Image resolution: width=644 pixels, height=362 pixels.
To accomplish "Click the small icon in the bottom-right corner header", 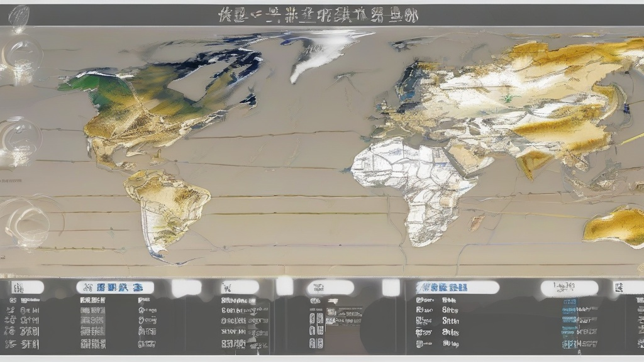I will [620, 288].
